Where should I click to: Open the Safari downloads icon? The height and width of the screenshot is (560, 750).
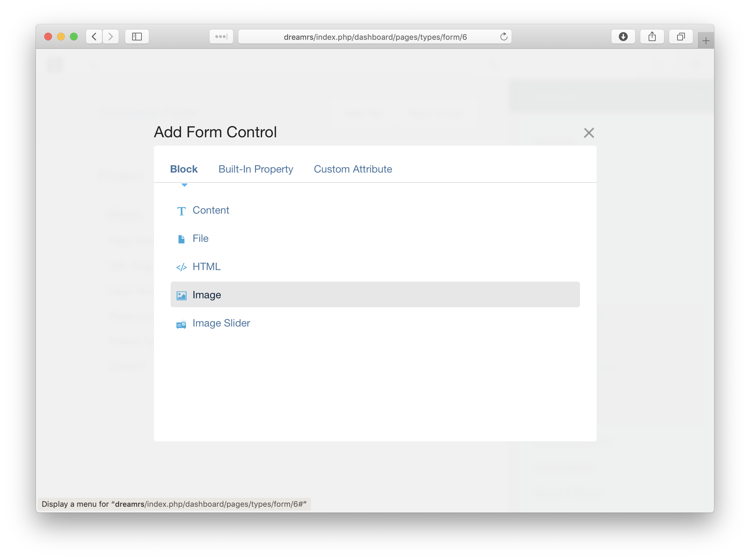pos(623,37)
